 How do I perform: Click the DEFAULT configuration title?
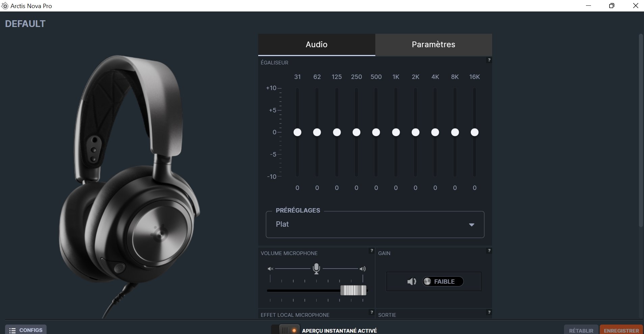point(25,24)
